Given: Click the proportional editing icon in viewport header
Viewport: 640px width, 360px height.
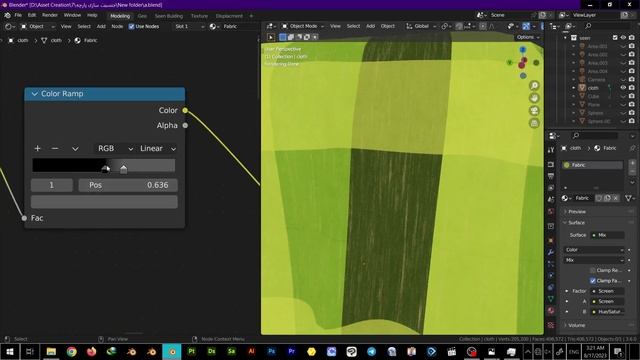Looking at the screenshot, I should [x=483, y=26].
